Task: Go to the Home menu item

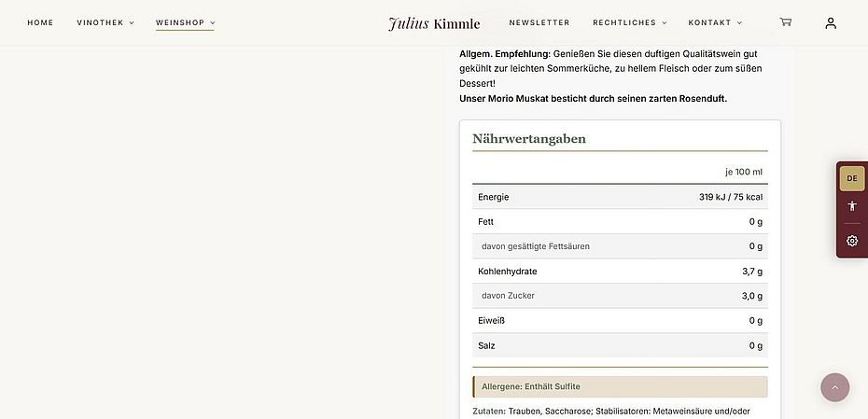Action: tap(40, 22)
